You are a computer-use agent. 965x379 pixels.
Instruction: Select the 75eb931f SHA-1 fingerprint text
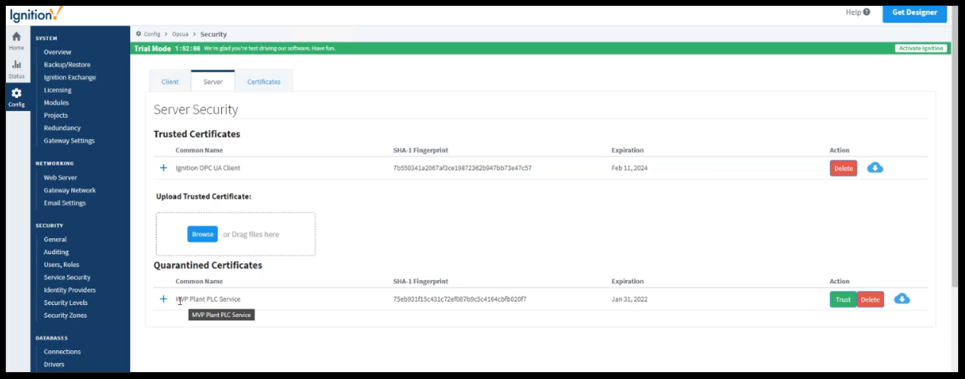click(459, 300)
